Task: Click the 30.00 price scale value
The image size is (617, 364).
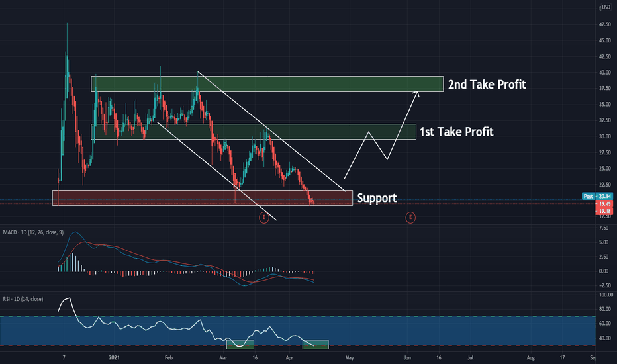Action: 605,136
